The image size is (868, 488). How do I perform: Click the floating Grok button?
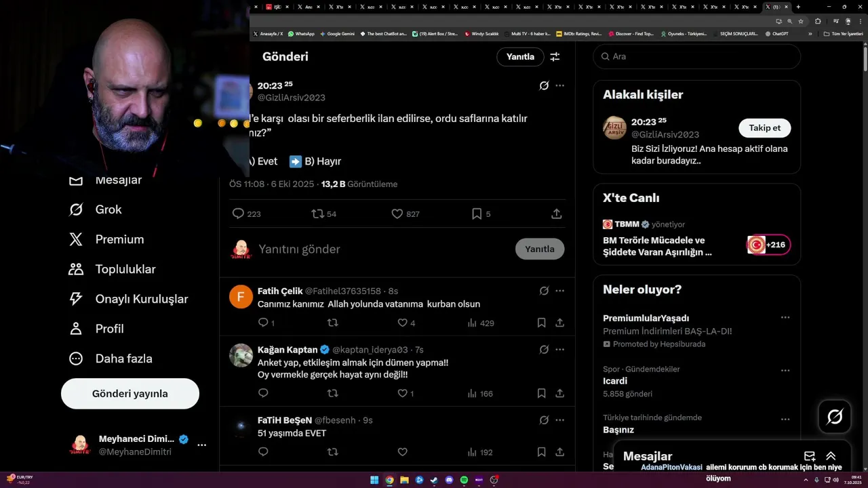point(835,417)
